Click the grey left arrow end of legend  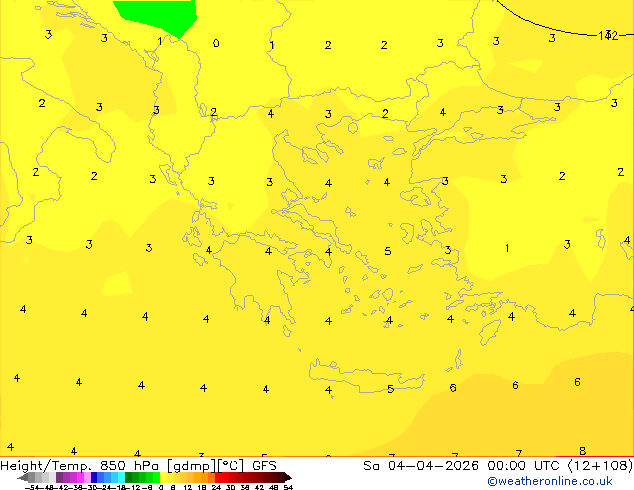point(23,477)
